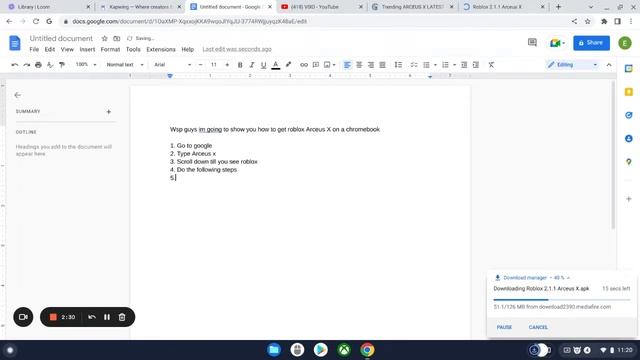Image resolution: width=640 pixels, height=360 pixels.
Task: Set left text alignment
Action: point(347,65)
